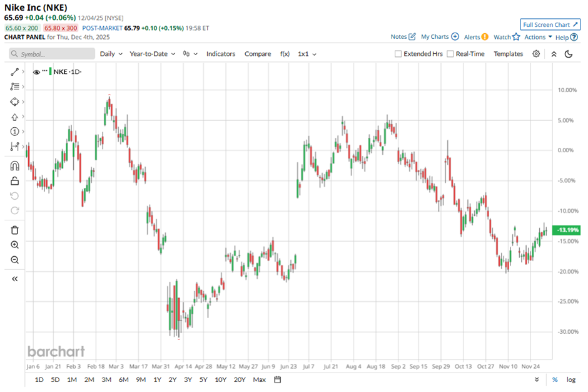Collapse chart header with double up chevron
588x392 pixels.
click(x=554, y=54)
